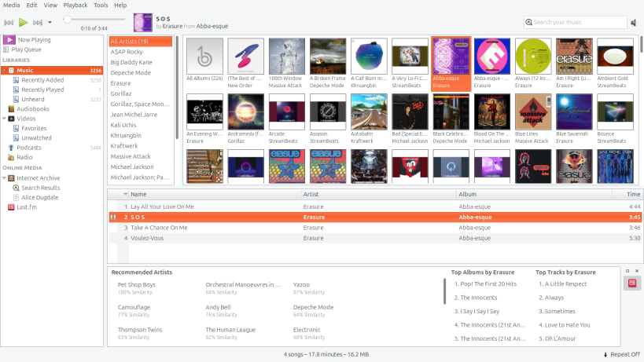Close the context pane
This screenshot has width=644, height=362.
click(x=637, y=271)
